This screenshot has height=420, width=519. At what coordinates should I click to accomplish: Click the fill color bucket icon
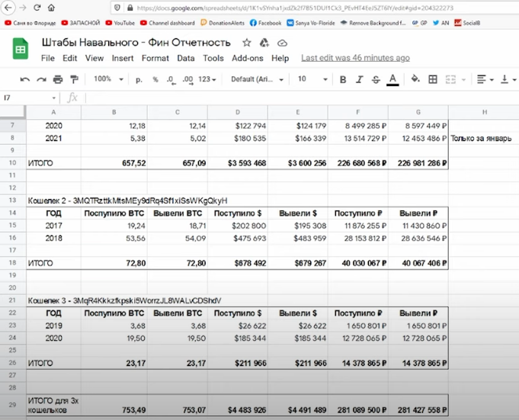point(415,79)
